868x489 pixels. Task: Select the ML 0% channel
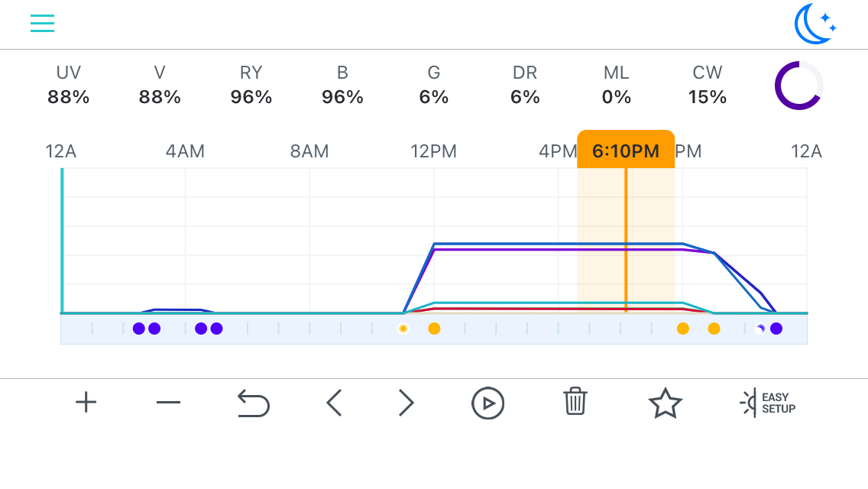(x=616, y=85)
